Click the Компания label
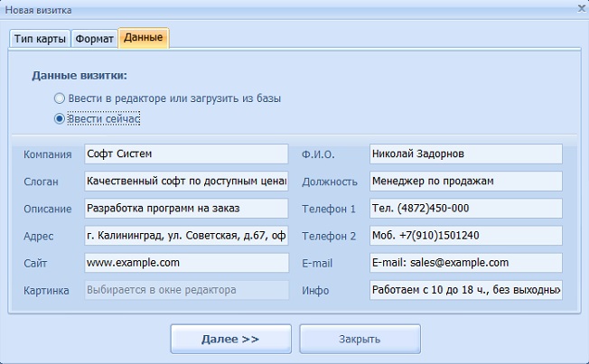589x364 pixels. coord(47,154)
